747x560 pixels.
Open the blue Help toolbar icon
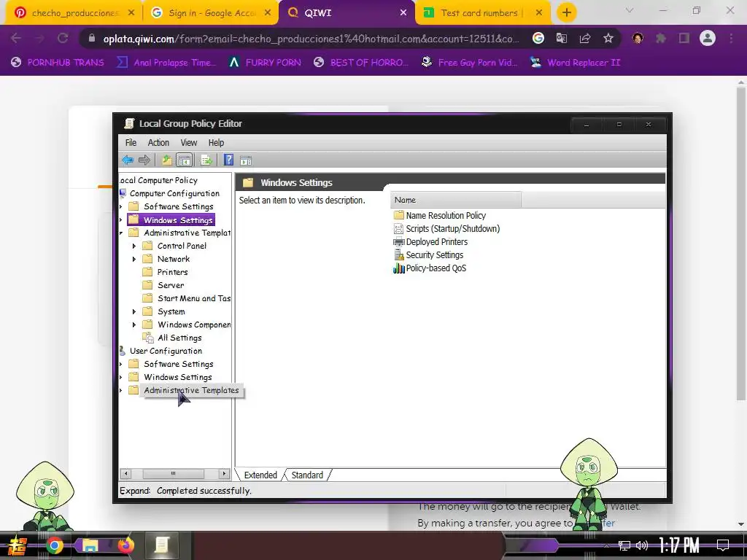pos(228,160)
